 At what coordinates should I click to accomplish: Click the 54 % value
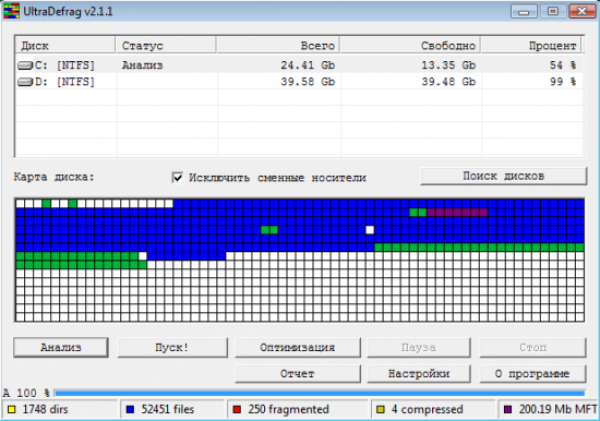[x=563, y=65]
